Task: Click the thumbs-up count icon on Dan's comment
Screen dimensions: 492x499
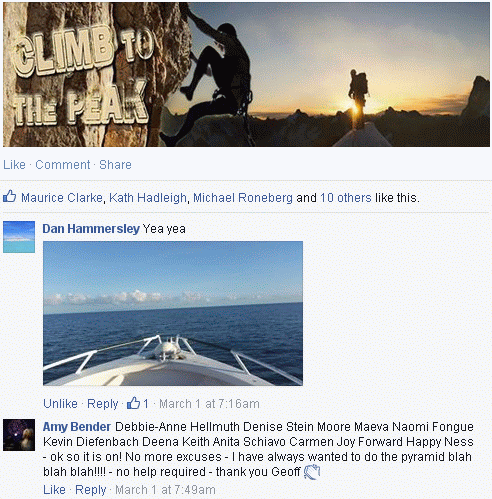Action: coord(133,403)
